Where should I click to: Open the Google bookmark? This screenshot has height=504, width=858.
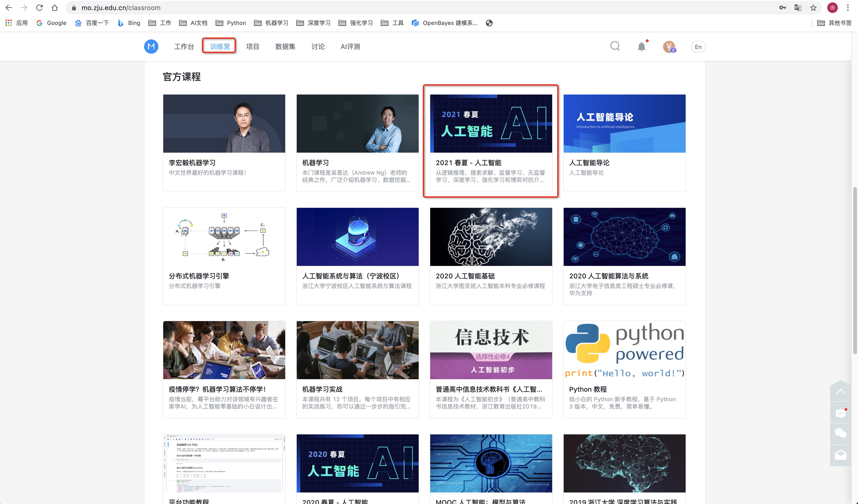coord(51,23)
